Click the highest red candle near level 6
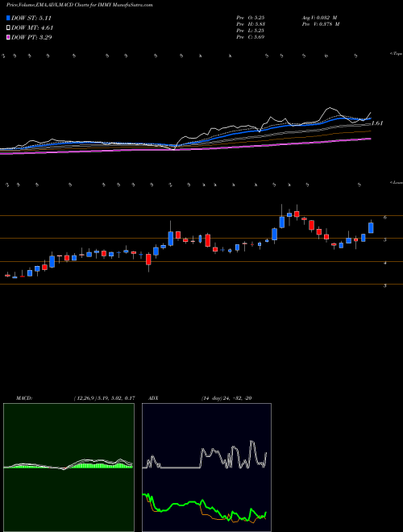 coord(297,214)
